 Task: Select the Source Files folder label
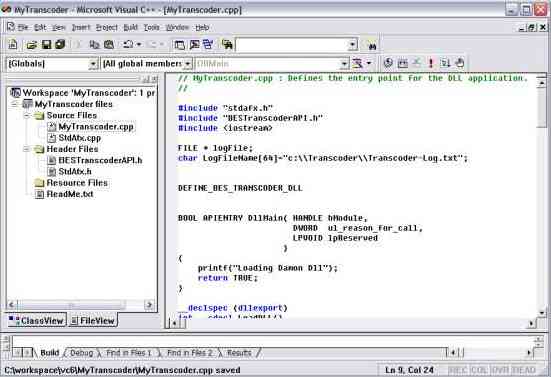(72, 116)
